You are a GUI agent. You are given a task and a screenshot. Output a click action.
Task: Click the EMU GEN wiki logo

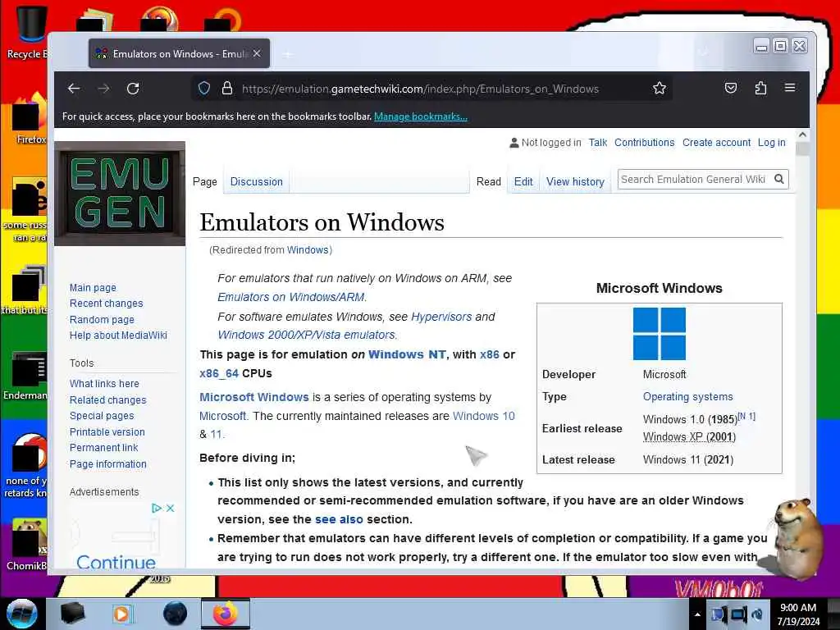tap(120, 194)
